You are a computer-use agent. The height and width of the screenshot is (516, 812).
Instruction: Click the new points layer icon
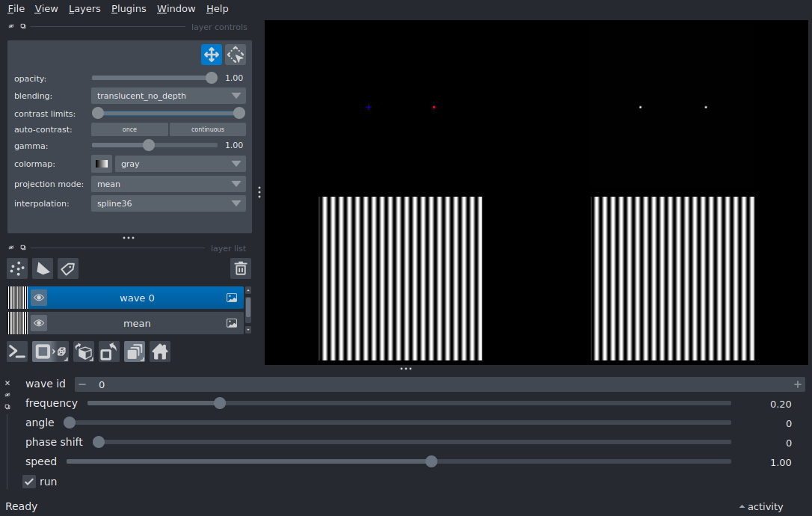(17, 268)
